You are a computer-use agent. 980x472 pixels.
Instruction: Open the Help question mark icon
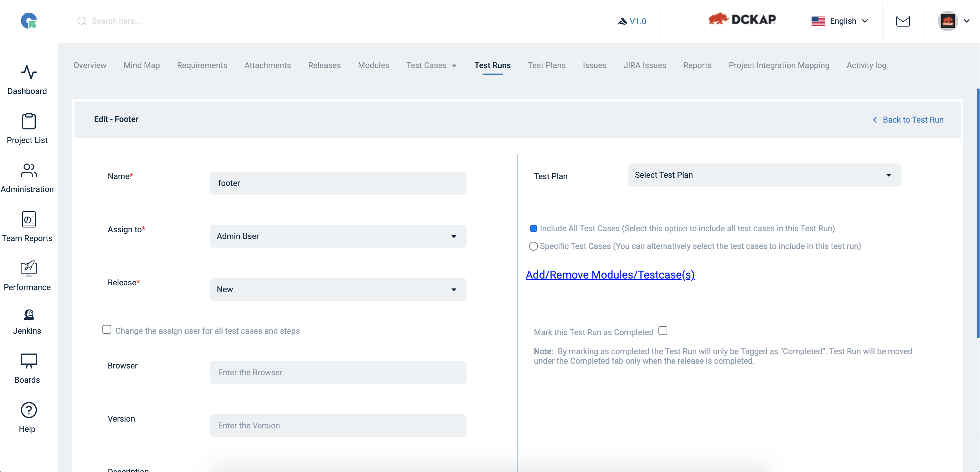click(x=29, y=410)
